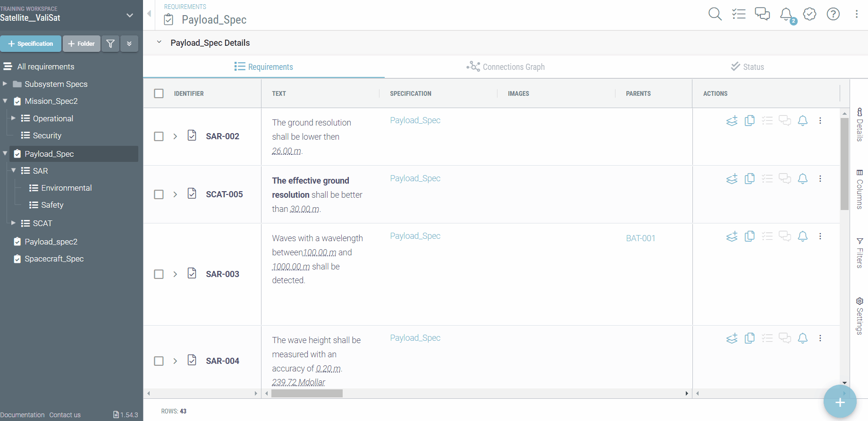868x421 pixels.
Task: Click the help question mark icon
Action: pyautogui.click(x=833, y=14)
